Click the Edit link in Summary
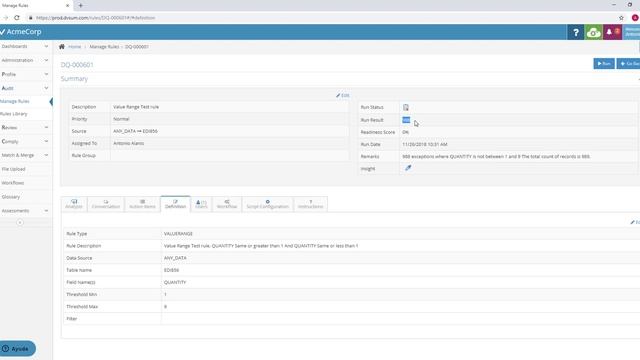Screen dimensions: 640x360 tap(343, 96)
